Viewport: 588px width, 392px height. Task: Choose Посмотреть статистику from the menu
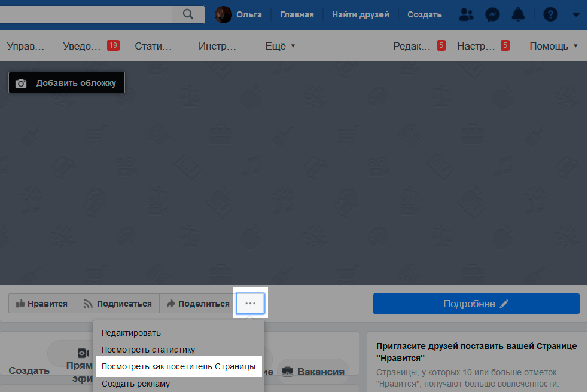(148, 350)
